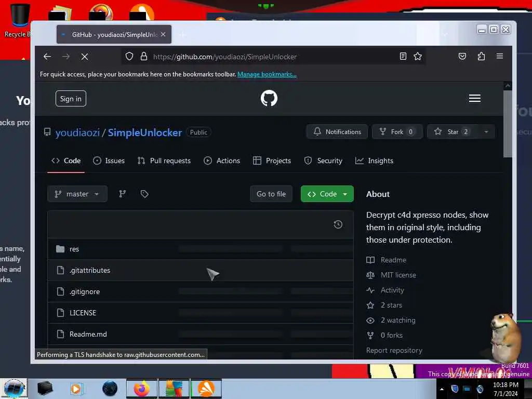View branches using the branch icon
The image size is (532, 399).
click(123, 194)
